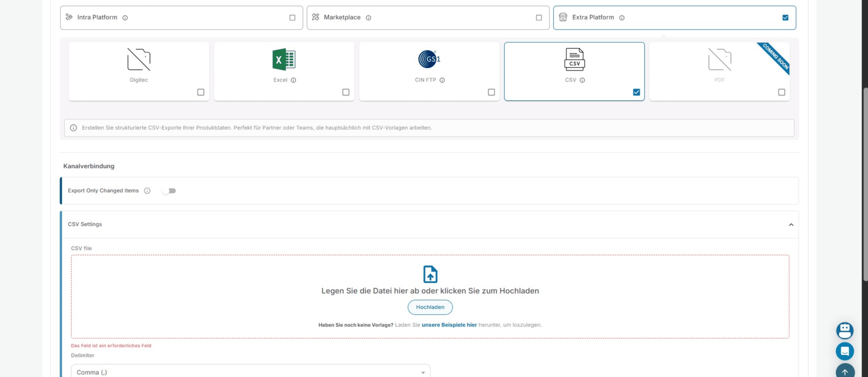The height and width of the screenshot is (377, 868).
Task: Click the file upload arrow icon
Action: click(430, 274)
